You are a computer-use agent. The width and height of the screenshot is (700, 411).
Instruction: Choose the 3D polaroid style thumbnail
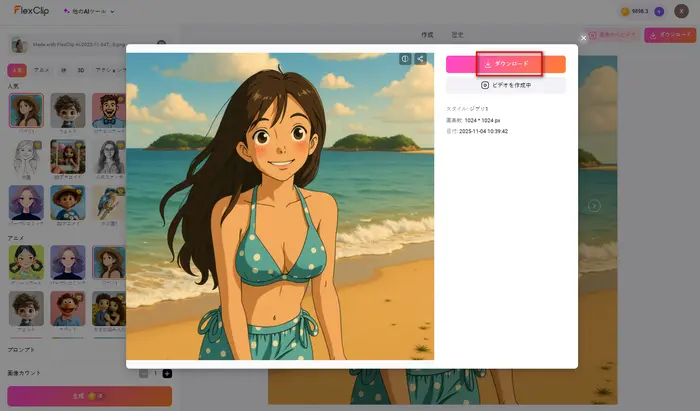click(x=68, y=157)
